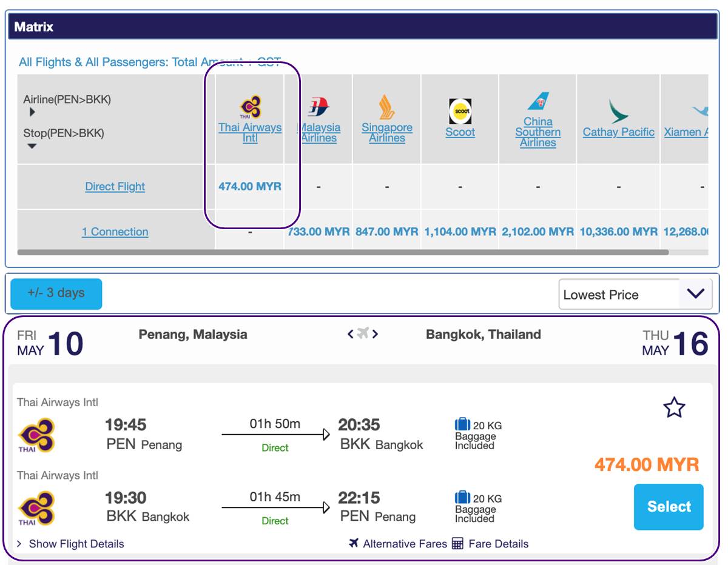Screen dimensions: 728x565
Task: Click the Alternative Fares plane icon
Action: pos(354,543)
